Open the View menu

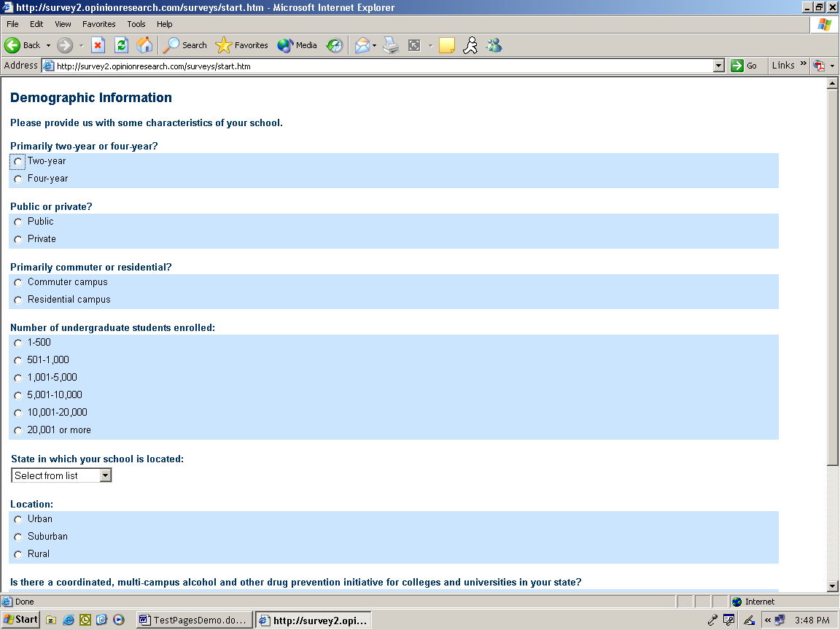coord(63,24)
